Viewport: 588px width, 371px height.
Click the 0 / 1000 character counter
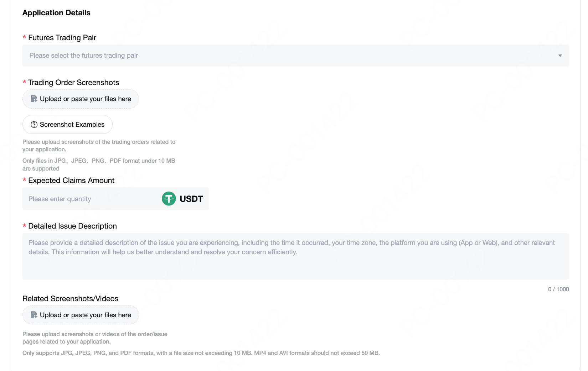558,289
